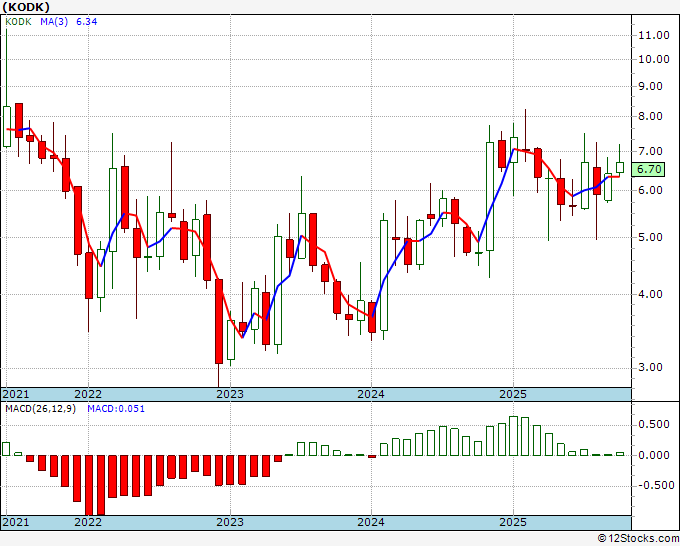Click the tallest green MACD bar at 2025
The width and height of the screenshot is (680, 546).
[x=513, y=436]
